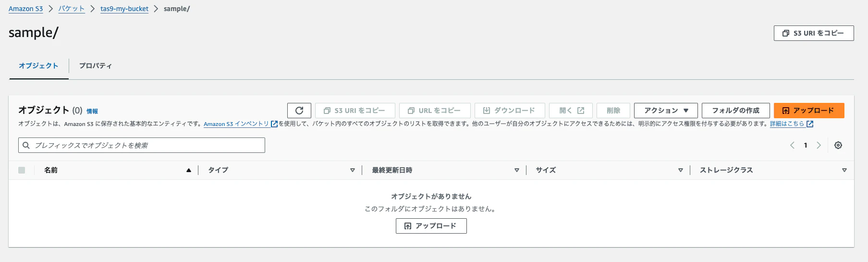The height and width of the screenshot is (262, 868).
Task: Click the URL をコピー button
Action: pos(435,111)
